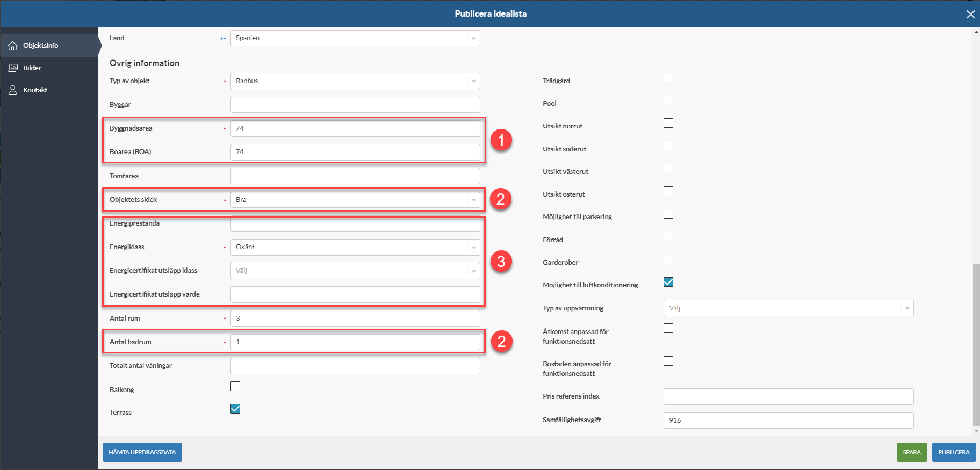Screen dimensions: 980x470
Task: Click the Tomtarea input field
Action: pos(355,176)
